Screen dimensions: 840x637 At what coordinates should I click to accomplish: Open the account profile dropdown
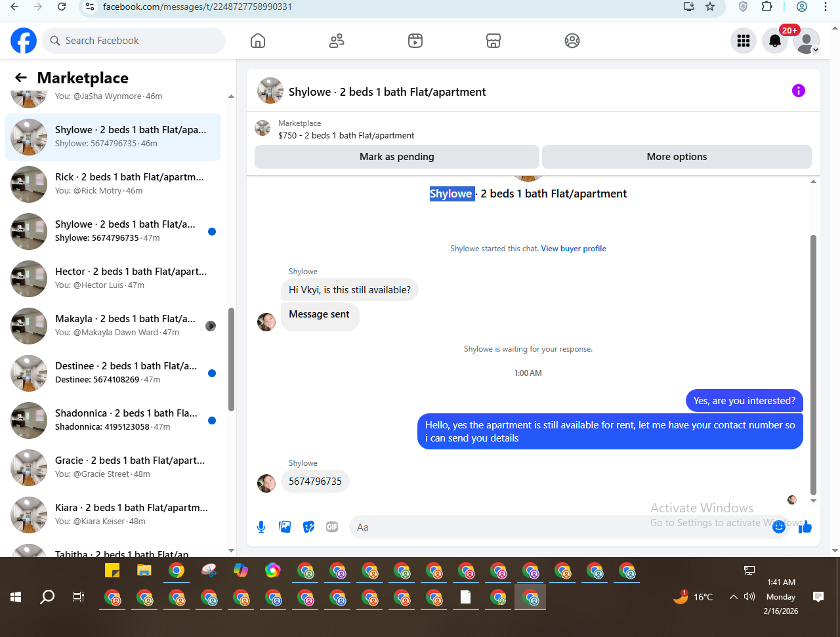807,41
